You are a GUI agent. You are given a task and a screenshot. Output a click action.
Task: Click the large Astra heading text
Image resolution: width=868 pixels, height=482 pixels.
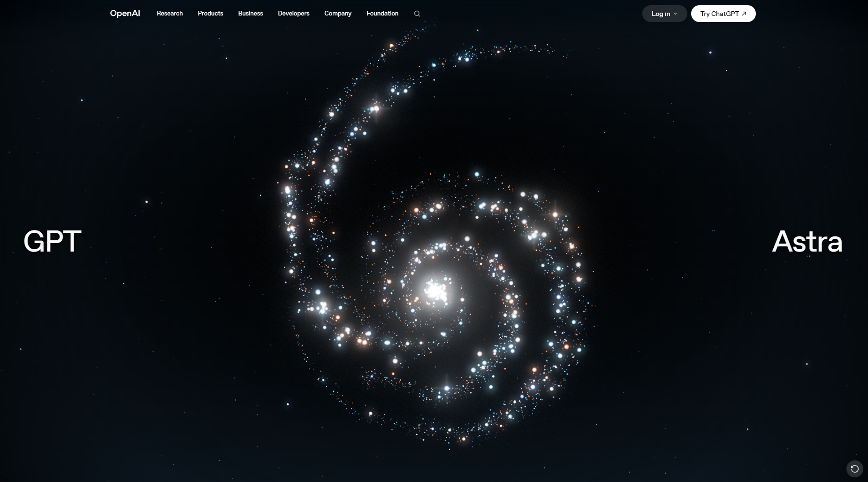807,242
